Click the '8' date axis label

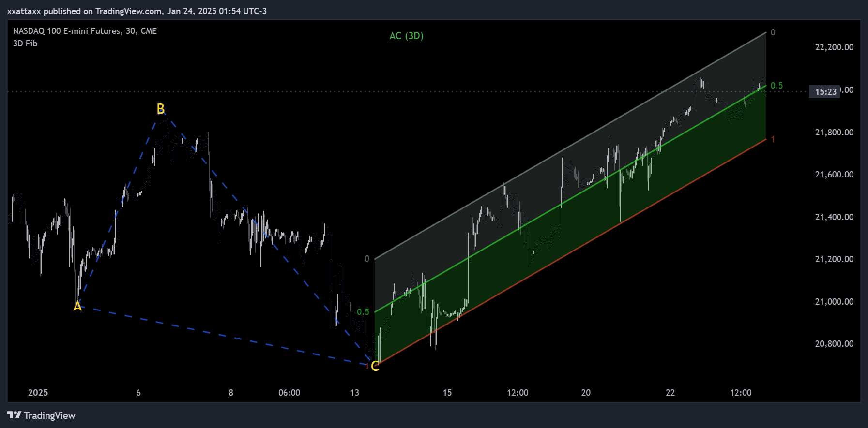pyautogui.click(x=231, y=393)
